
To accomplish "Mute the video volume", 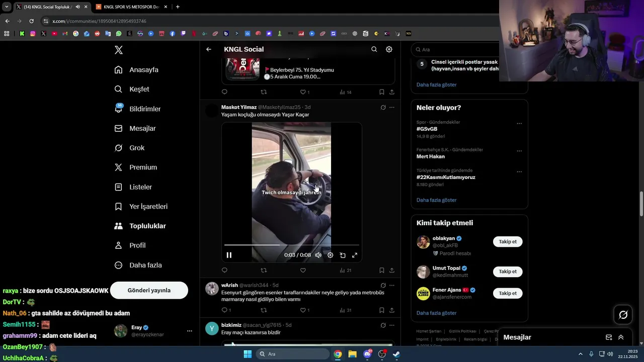I will [x=318, y=255].
